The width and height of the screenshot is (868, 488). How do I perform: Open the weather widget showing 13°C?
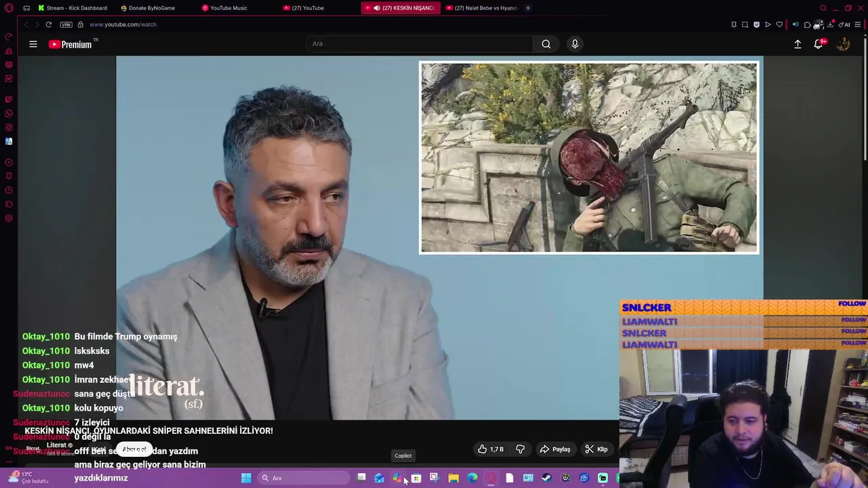(27, 478)
